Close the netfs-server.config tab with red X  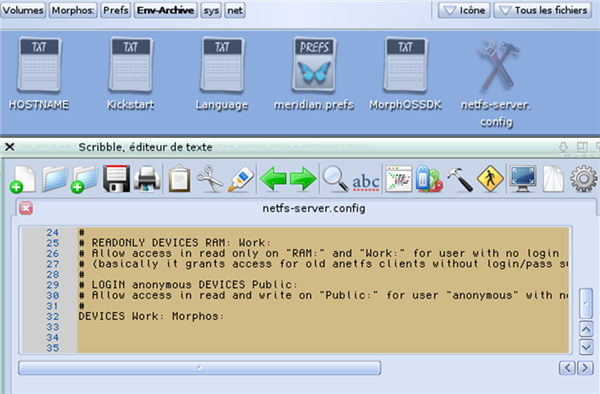pos(26,208)
